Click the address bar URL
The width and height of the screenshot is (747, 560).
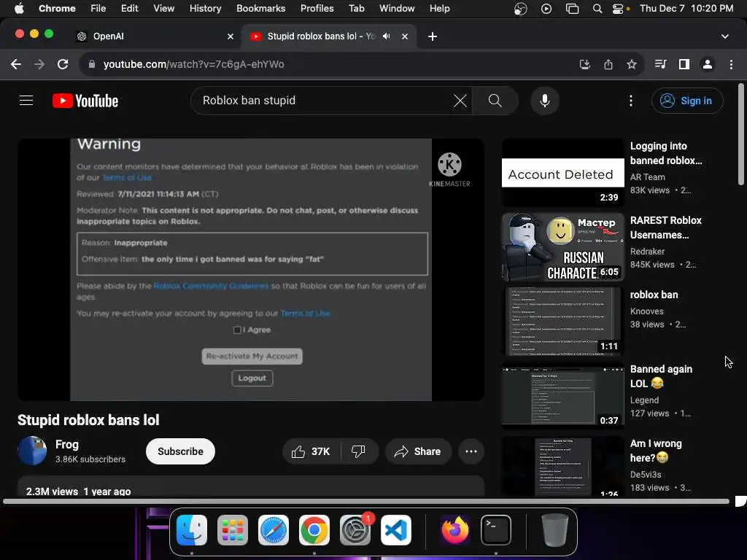[x=193, y=64]
